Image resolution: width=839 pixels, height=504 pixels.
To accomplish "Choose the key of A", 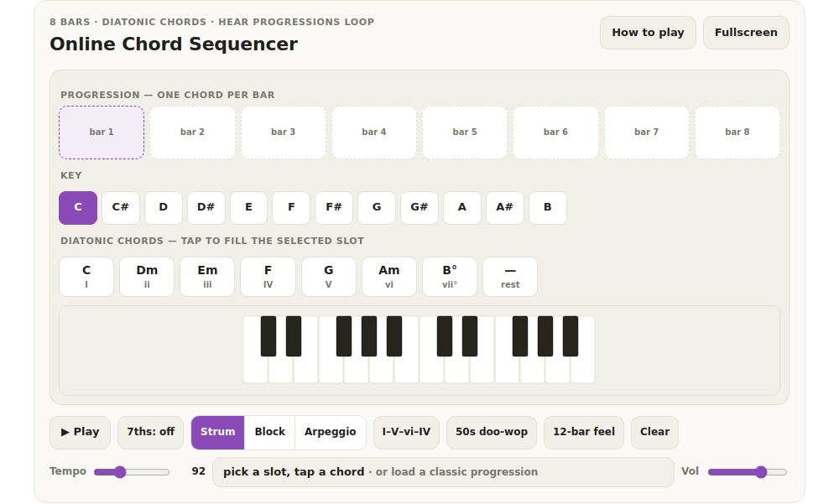I will click(x=462, y=208).
